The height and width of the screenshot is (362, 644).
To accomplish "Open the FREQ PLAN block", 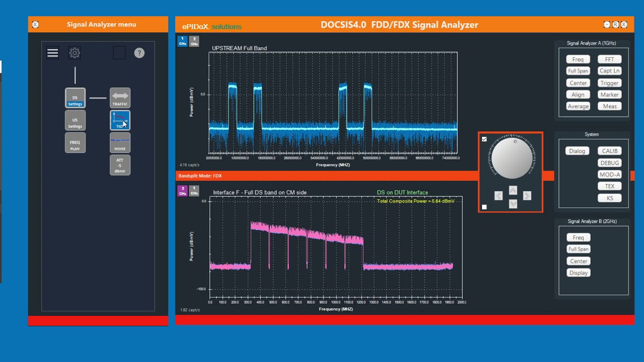I will [75, 143].
